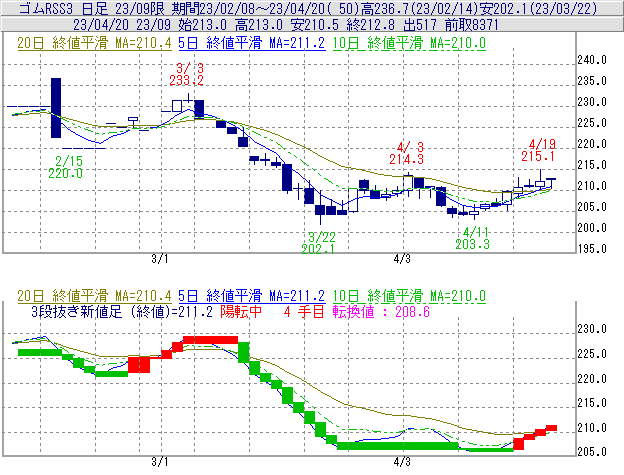Click the 195.0 price axis label on upper chart
The width and height of the screenshot is (624, 475).
[x=592, y=249]
